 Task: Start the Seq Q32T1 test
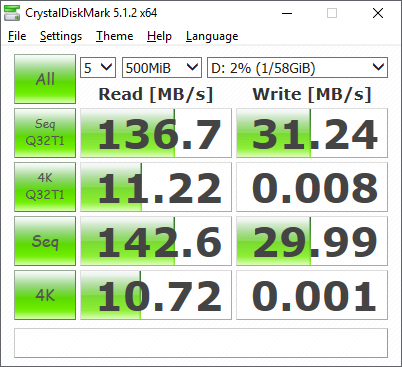click(x=45, y=133)
